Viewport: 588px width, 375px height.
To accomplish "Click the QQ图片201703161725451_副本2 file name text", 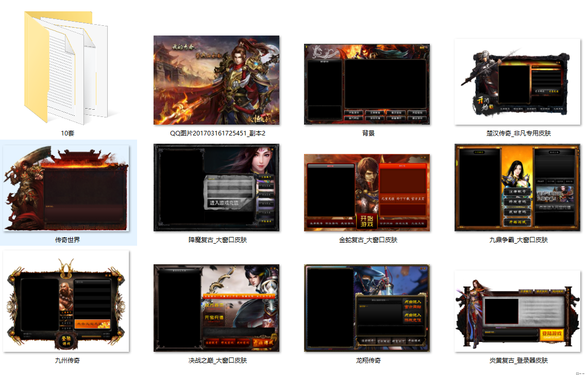I will (x=217, y=133).
